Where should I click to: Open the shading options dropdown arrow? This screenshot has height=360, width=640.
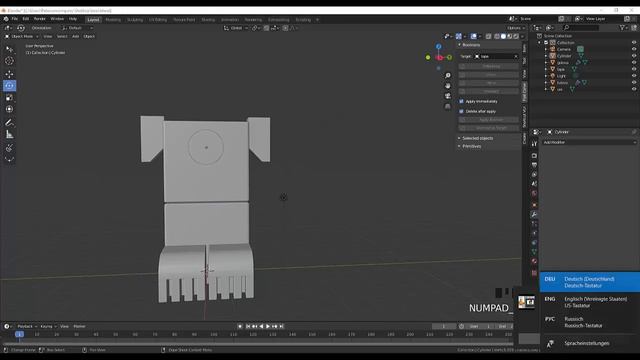522,36
